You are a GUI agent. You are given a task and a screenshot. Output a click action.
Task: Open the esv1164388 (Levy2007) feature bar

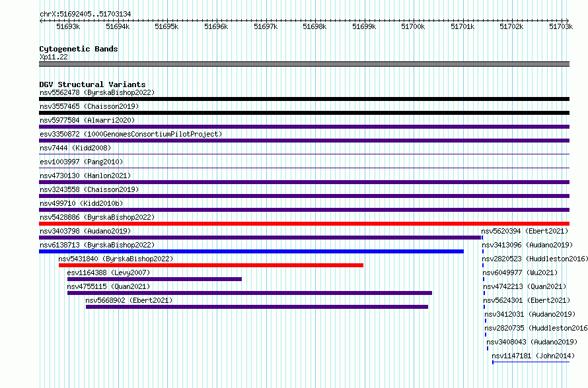point(155,279)
